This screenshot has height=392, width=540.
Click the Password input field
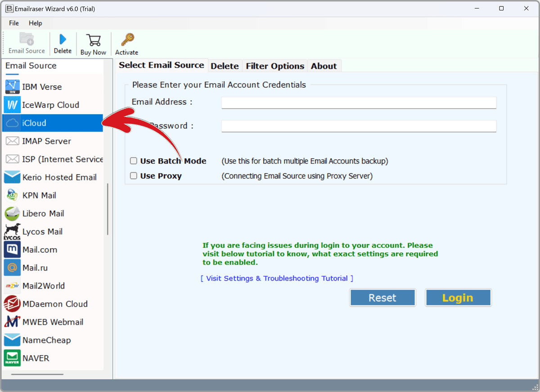pos(359,126)
